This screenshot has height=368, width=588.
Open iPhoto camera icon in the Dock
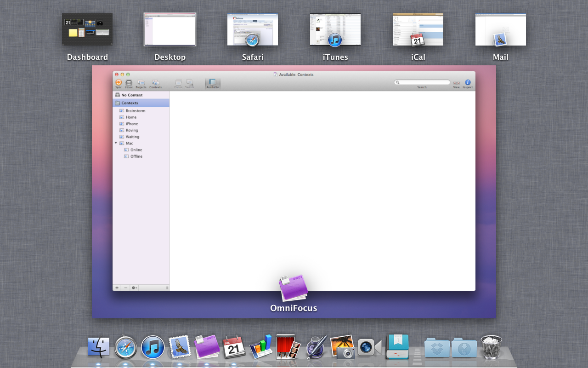tap(343, 347)
